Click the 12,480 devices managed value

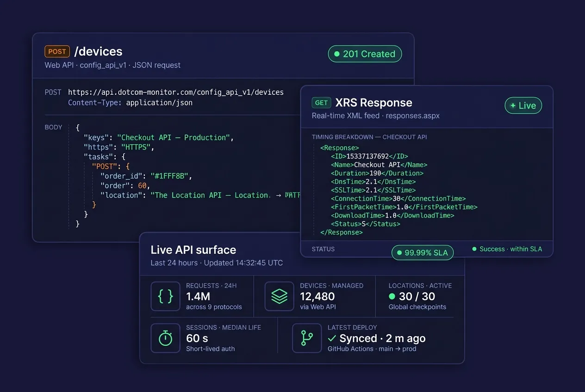pos(317,297)
